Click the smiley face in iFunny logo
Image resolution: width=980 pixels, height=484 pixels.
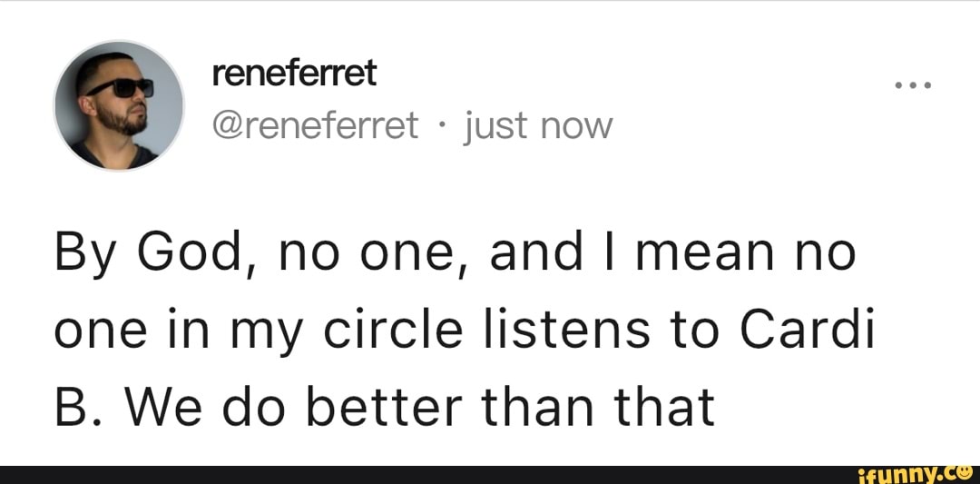point(965,472)
